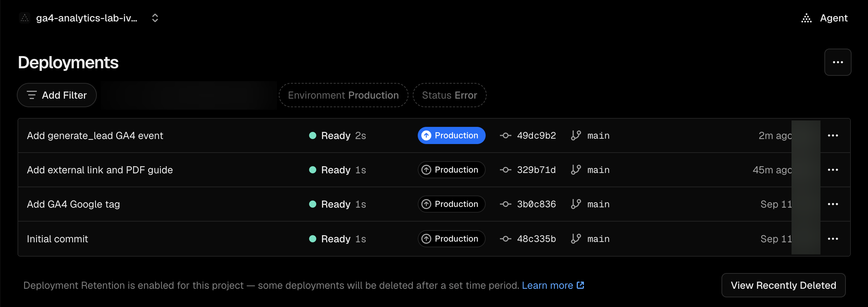Follow the Learn more link about retention

pos(553,285)
